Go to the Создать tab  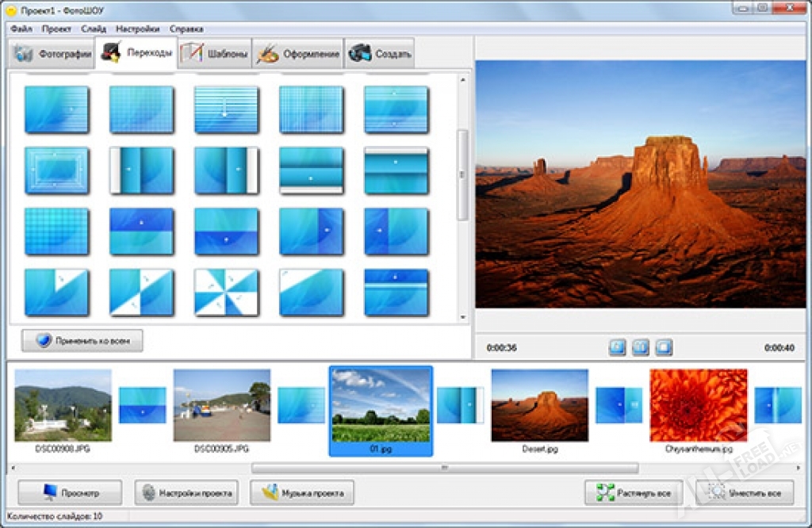[379, 54]
